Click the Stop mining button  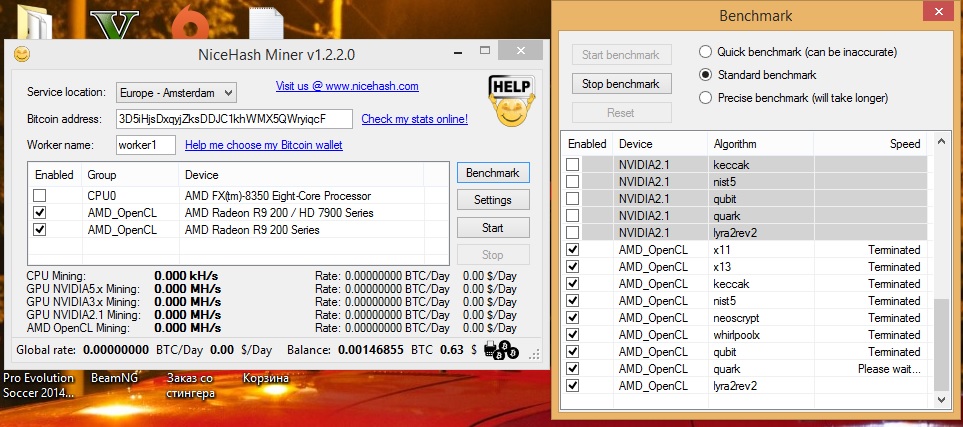pos(493,254)
